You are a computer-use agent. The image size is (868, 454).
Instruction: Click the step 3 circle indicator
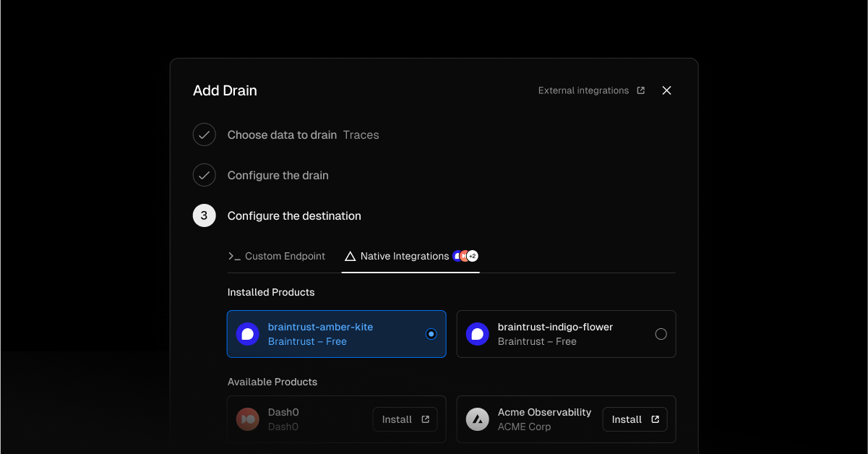coord(204,215)
